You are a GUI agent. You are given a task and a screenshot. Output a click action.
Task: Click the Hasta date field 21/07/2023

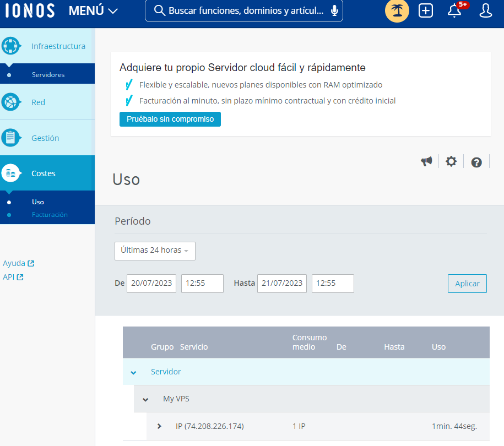282,284
